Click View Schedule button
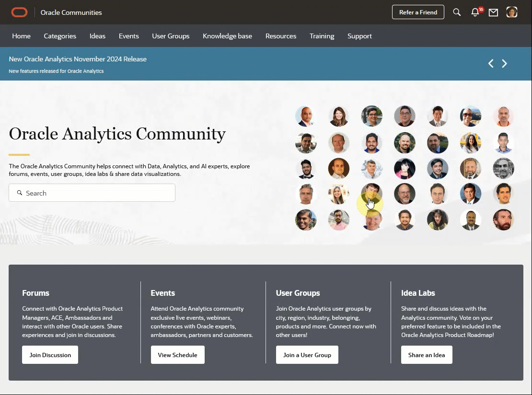 [x=177, y=355]
